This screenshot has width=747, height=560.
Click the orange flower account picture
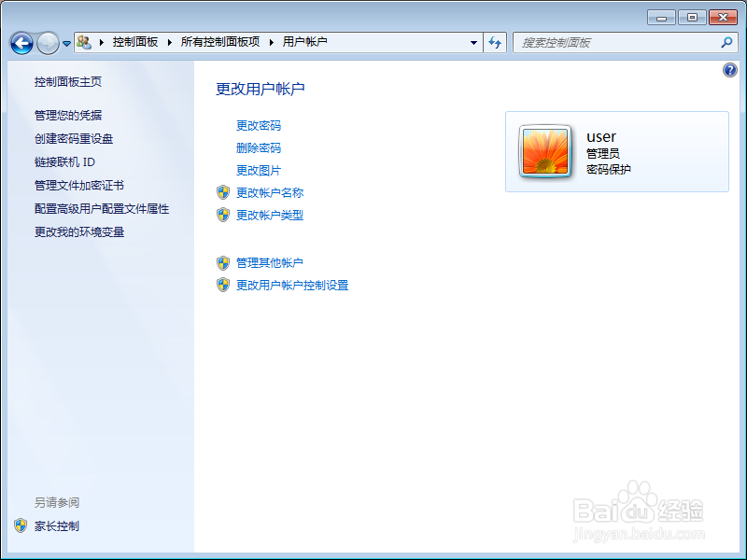pyautogui.click(x=545, y=152)
